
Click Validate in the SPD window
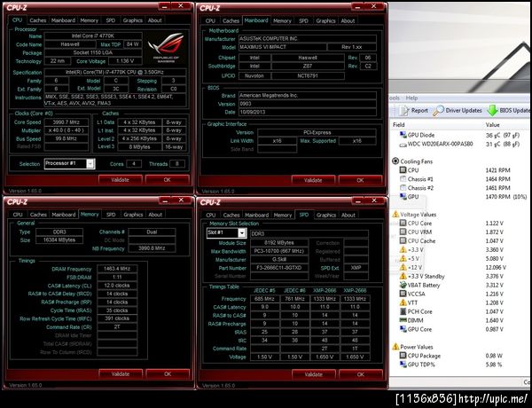pos(313,374)
